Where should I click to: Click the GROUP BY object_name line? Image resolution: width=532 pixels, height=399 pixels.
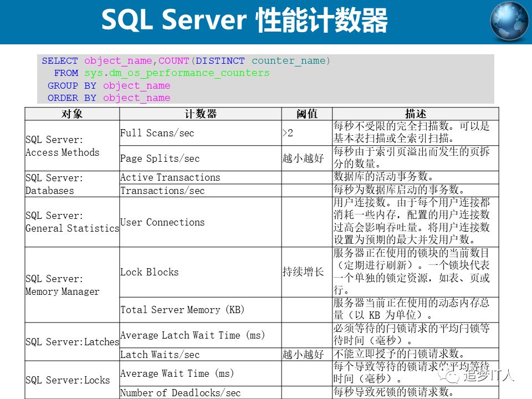click(x=109, y=85)
